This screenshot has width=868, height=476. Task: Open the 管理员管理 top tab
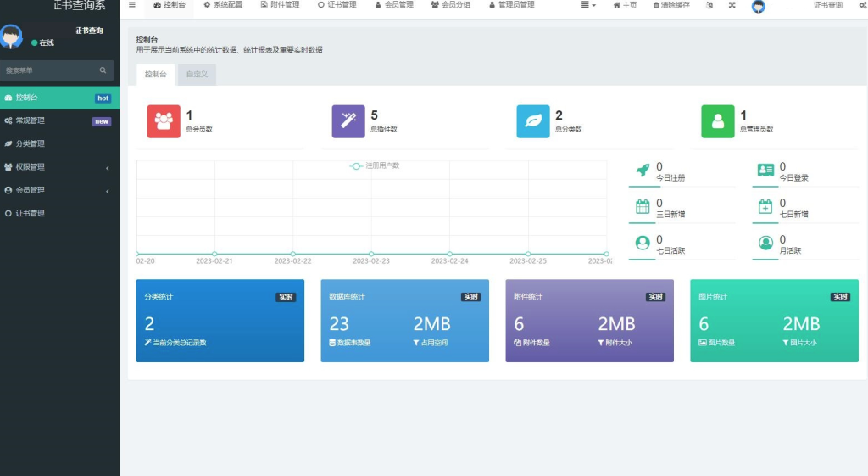coord(511,5)
